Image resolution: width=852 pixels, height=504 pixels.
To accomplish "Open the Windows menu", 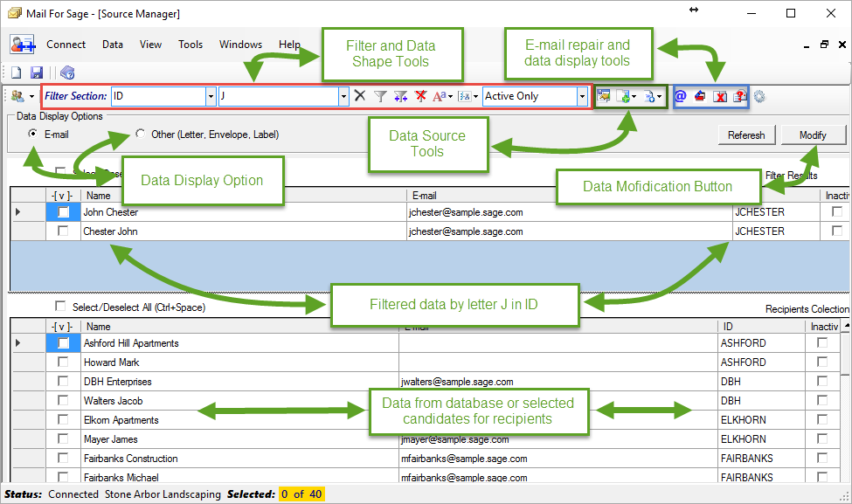I will tap(240, 45).
